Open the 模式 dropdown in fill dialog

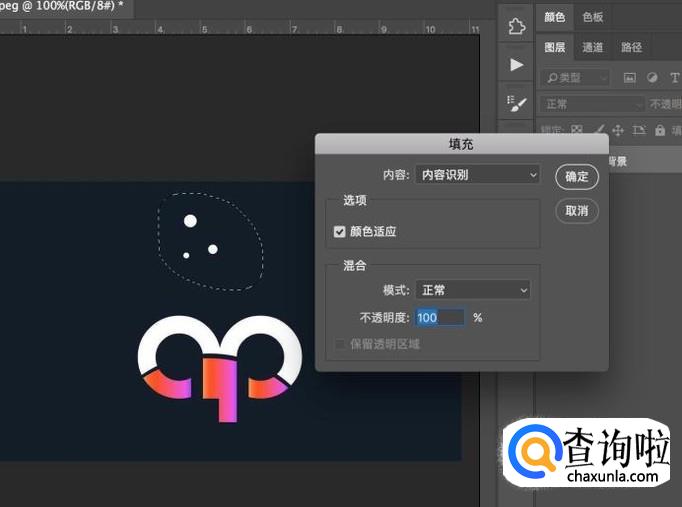(472, 290)
